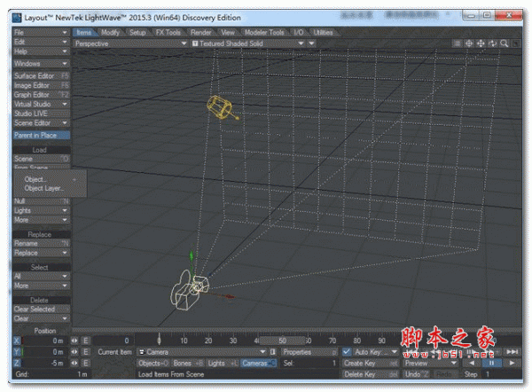Screen dimensions: 532x392
Task: Click the viewport pan/move icon
Action: tap(480, 43)
